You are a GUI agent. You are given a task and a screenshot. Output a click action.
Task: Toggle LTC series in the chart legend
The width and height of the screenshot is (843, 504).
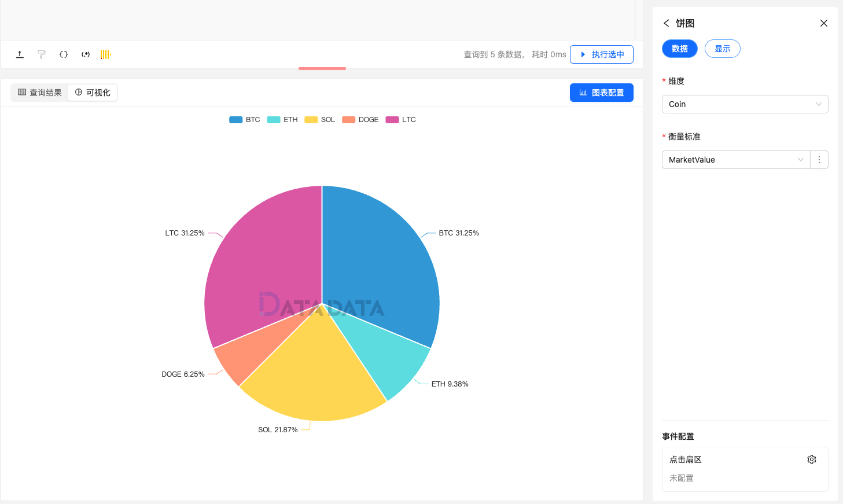(x=401, y=120)
